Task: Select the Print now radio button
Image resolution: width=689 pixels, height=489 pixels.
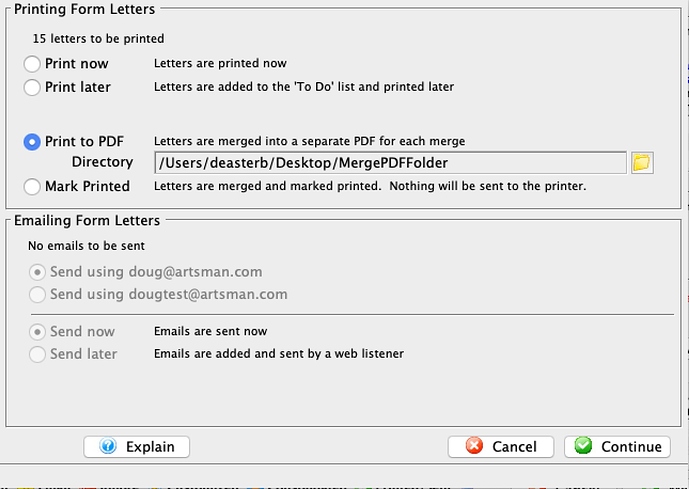Action: point(32,64)
